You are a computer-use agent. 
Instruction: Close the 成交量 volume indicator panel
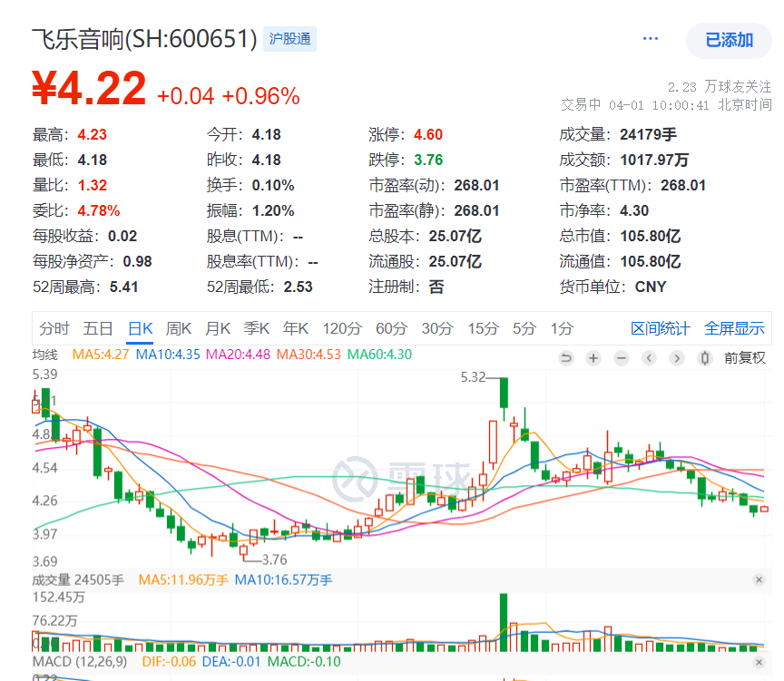[759, 579]
